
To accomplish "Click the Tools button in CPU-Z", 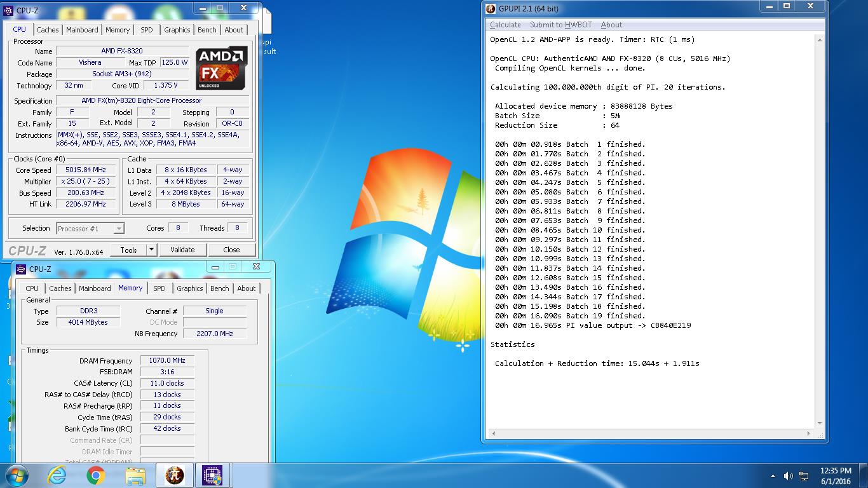I will coord(129,250).
